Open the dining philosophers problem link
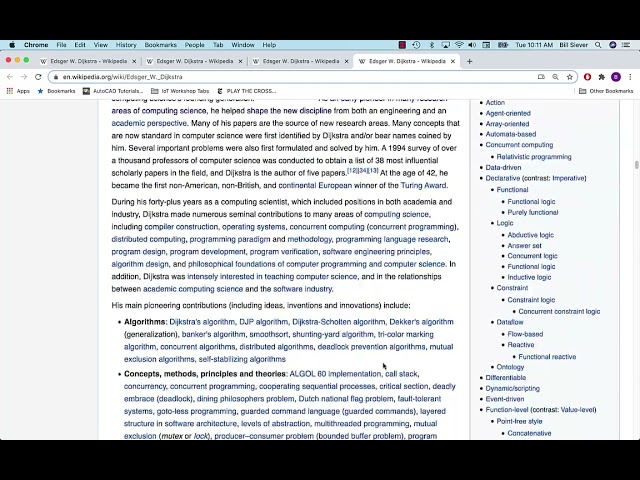640x480 pixels. coord(245,399)
